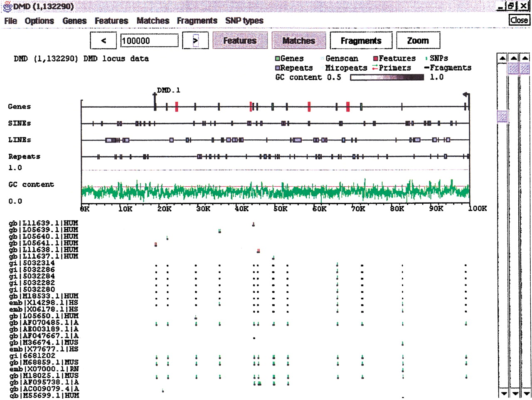This screenshot has height=400, width=532.
Task: Click the Close button below window controls
Action: (519, 20)
